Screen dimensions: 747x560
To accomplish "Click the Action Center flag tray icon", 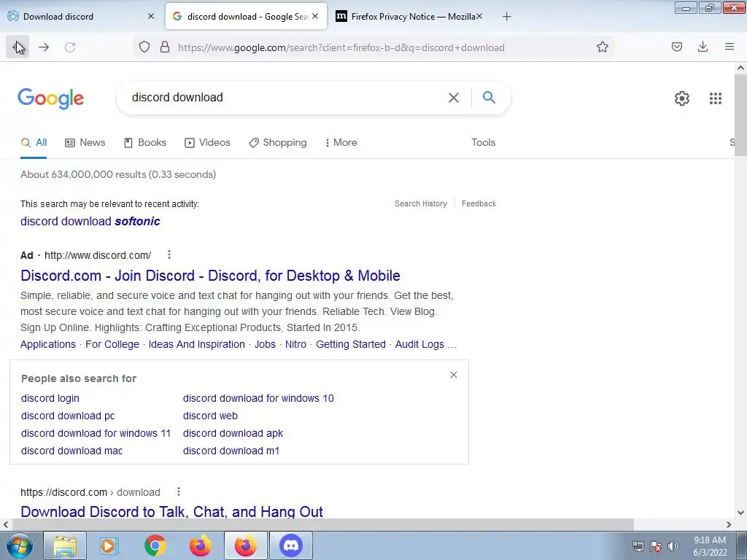I will 656,546.
